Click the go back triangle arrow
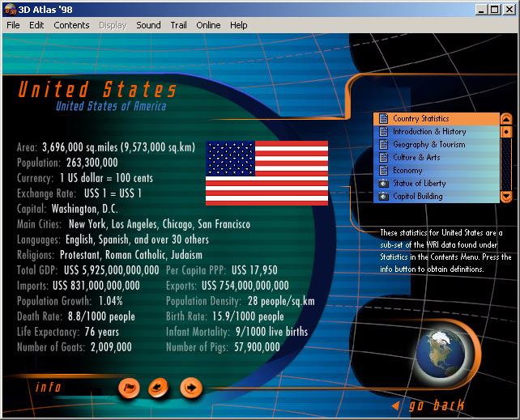This screenshot has height=420, width=520. click(395, 405)
